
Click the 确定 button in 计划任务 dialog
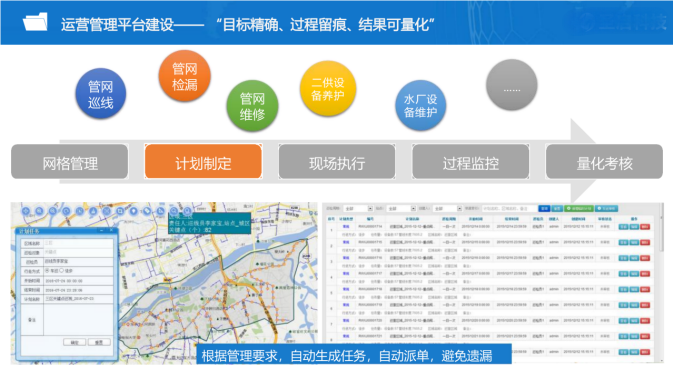(74, 342)
